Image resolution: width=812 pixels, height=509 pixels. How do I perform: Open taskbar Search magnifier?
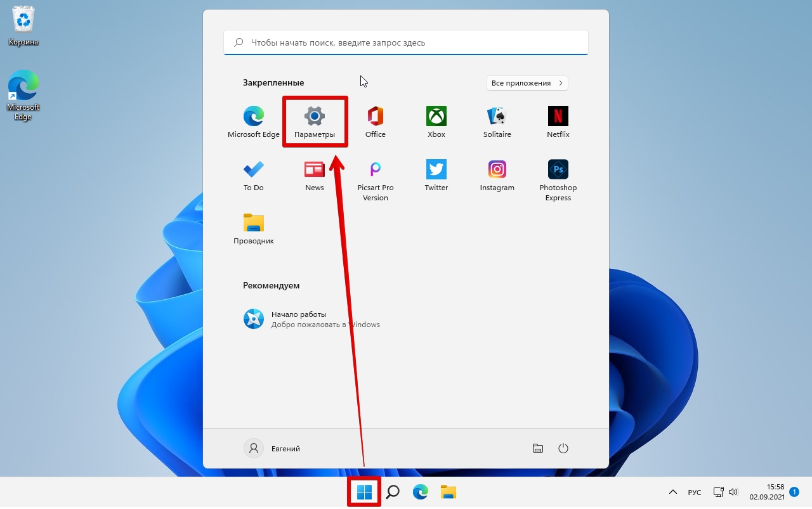393,492
